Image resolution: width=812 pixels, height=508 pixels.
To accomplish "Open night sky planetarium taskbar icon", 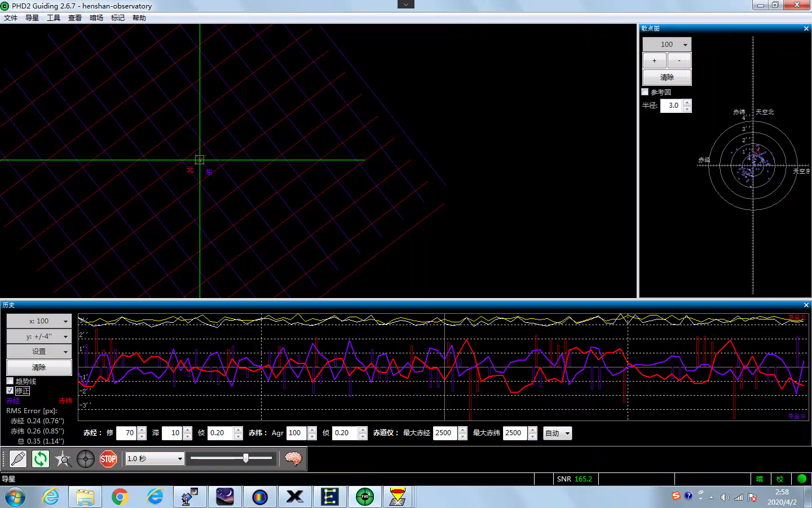I will tap(225, 497).
